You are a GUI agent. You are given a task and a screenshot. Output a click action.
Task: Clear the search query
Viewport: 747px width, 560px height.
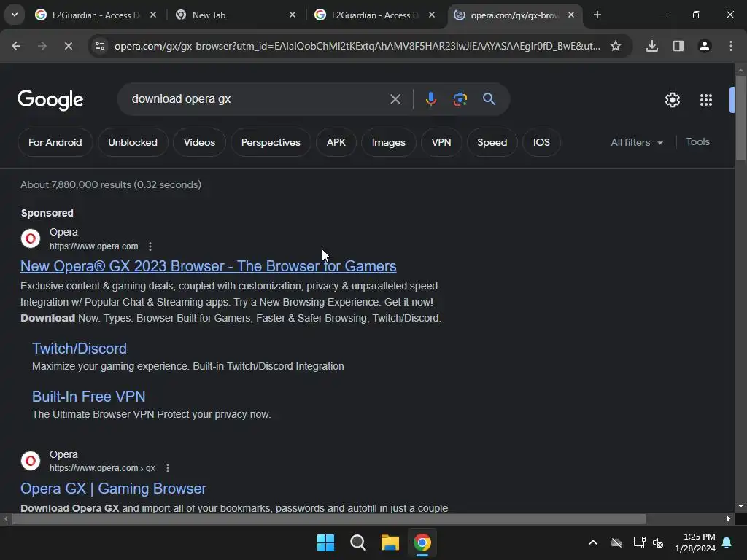coord(395,99)
